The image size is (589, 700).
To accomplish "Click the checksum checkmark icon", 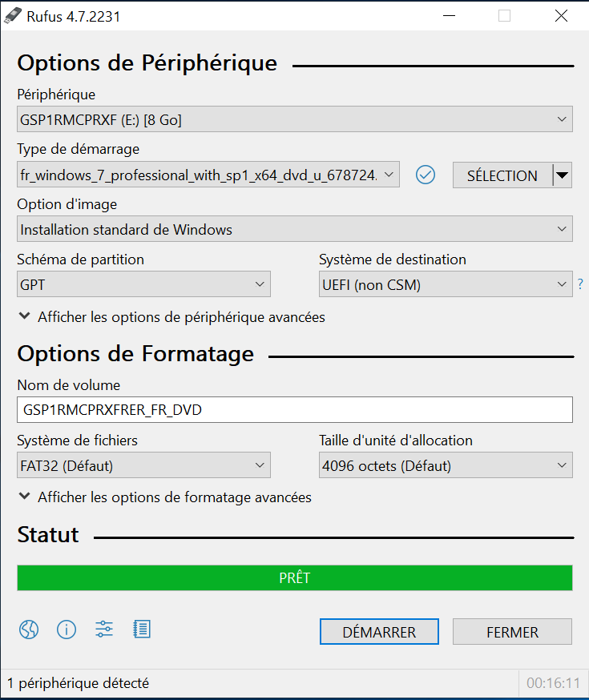I will (x=425, y=175).
